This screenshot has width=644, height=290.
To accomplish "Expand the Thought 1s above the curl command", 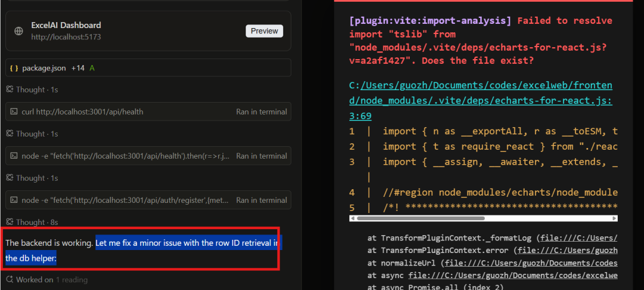I will tap(32, 90).
